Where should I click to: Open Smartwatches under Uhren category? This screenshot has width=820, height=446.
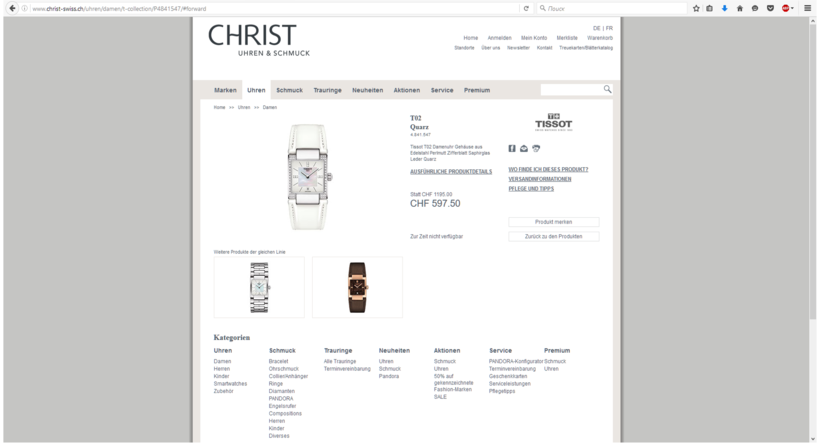click(230, 384)
